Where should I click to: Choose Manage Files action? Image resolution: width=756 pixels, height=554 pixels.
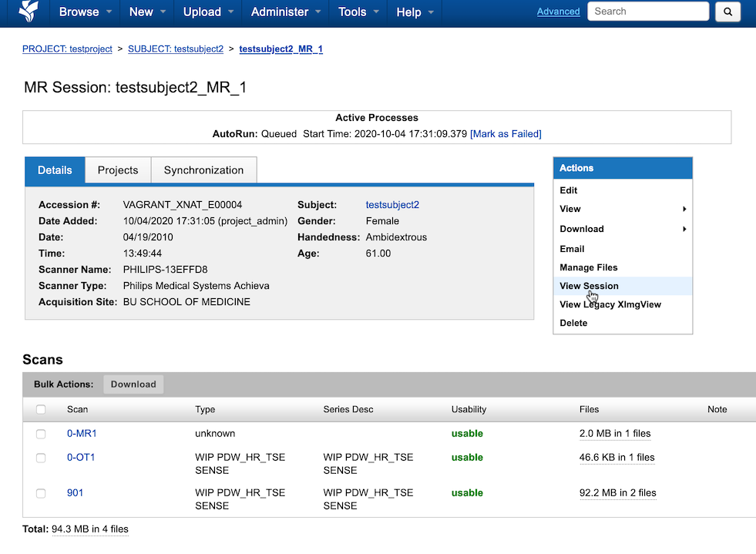(x=589, y=267)
